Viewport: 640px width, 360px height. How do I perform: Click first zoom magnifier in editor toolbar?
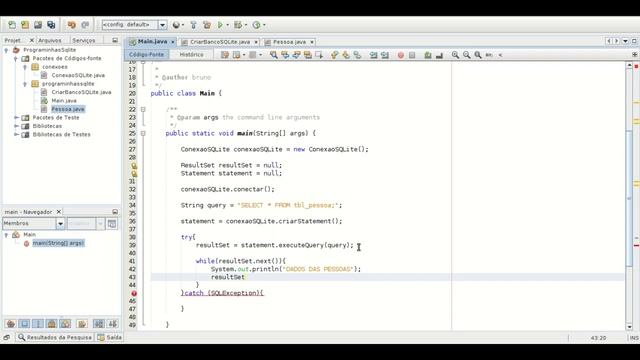(455, 55)
